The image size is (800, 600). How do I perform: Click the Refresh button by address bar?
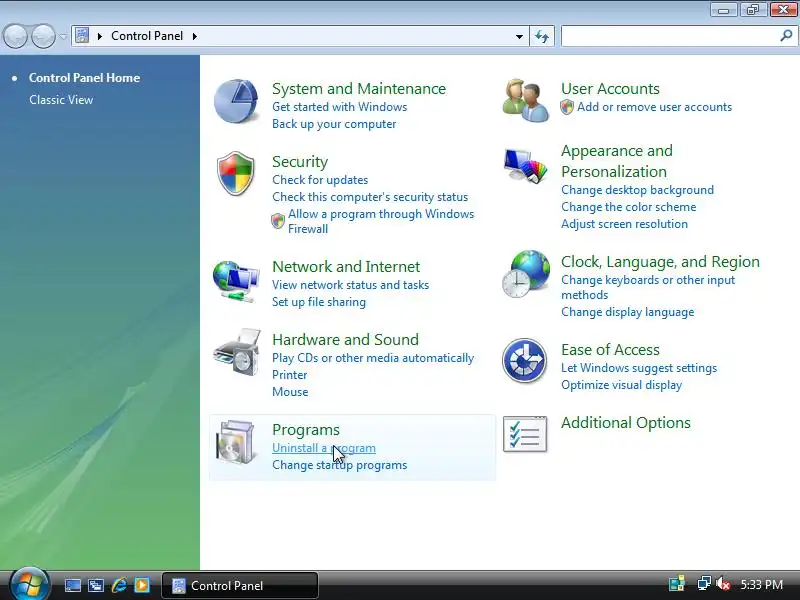point(542,36)
